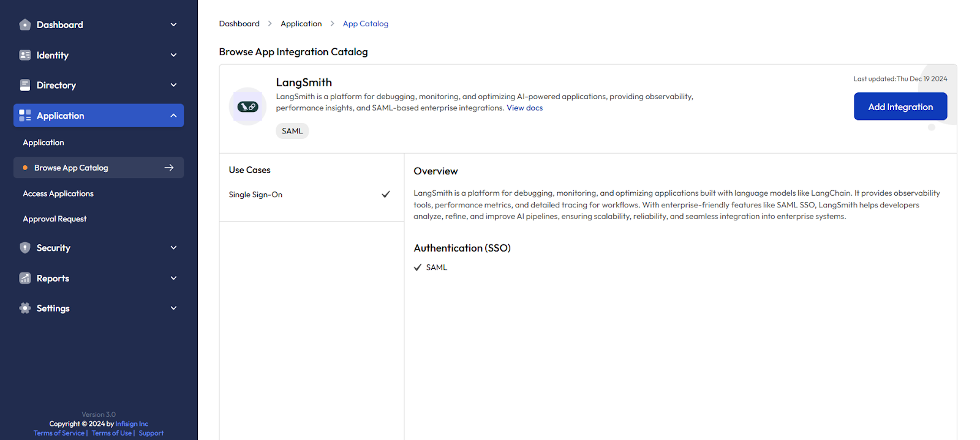The height and width of the screenshot is (440, 980).
Task: Click the Application grid icon in sidebar
Action: point(25,115)
